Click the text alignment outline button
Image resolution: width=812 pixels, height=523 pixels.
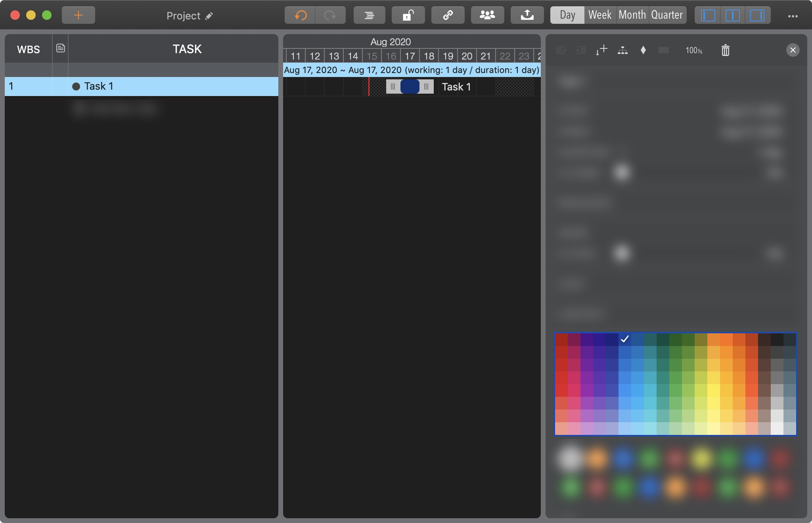369,15
